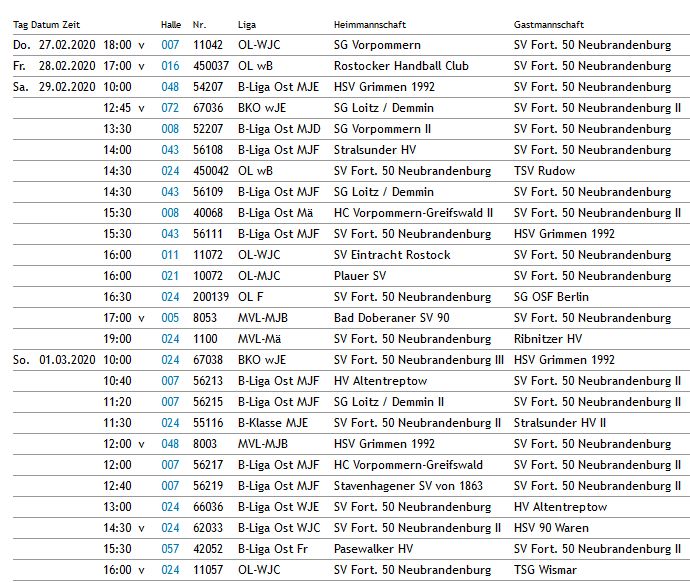Open hall 024 link for game 11057
This screenshot has width=690, height=583.
pos(170,570)
